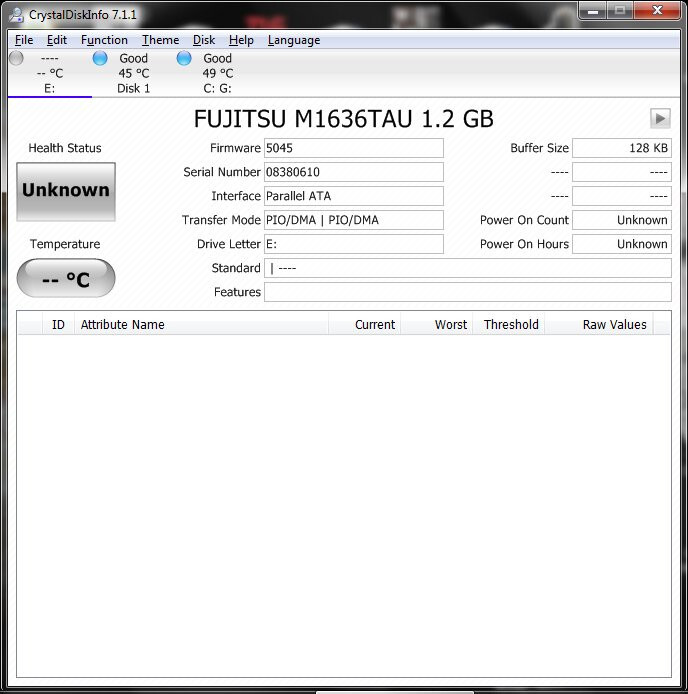Click the Serial Number field 08380610
Image resolution: width=688 pixels, height=694 pixels.
[354, 172]
